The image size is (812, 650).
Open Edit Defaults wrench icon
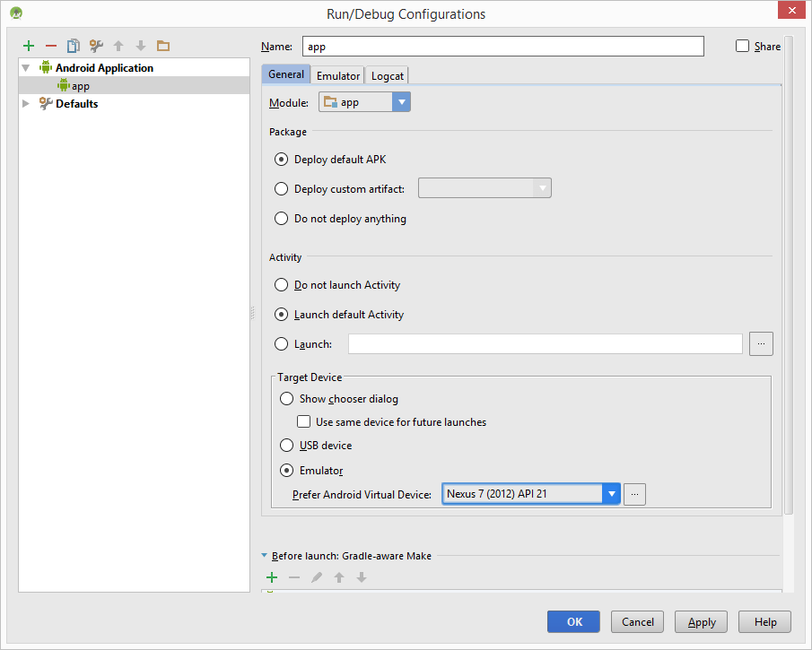[96, 46]
